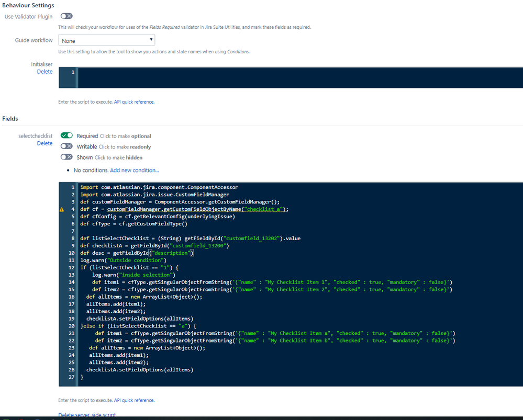Click Add new condition link

135,170
